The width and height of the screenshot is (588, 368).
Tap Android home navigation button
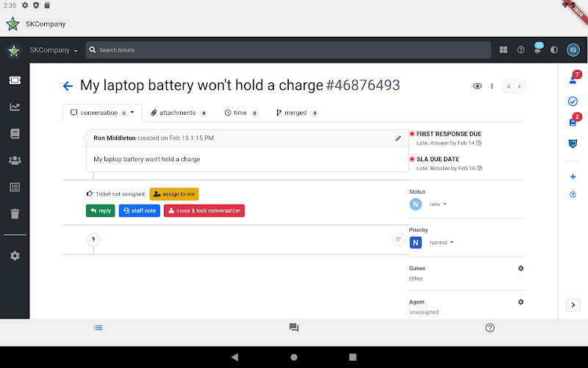pos(294,357)
